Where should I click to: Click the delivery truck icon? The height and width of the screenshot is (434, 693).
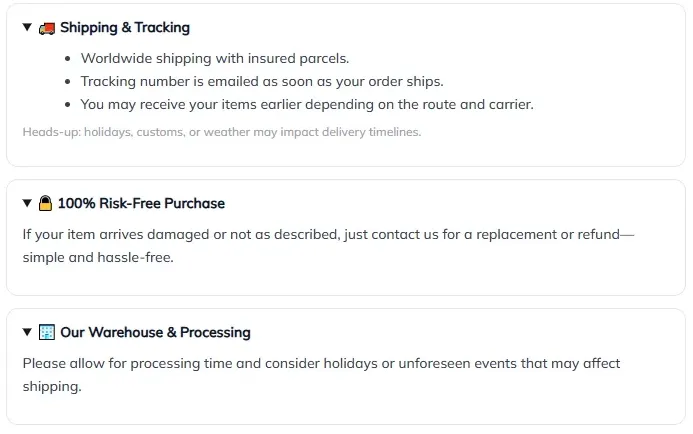pyautogui.click(x=47, y=28)
